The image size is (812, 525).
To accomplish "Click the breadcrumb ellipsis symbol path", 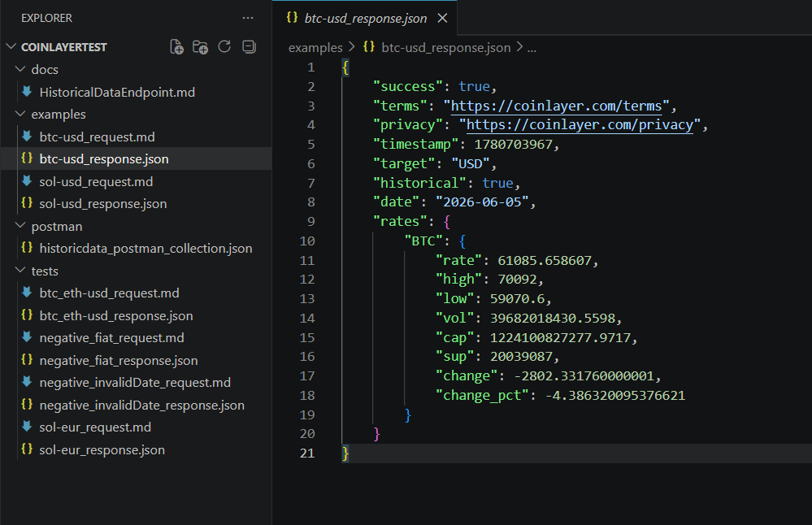I will [x=532, y=48].
